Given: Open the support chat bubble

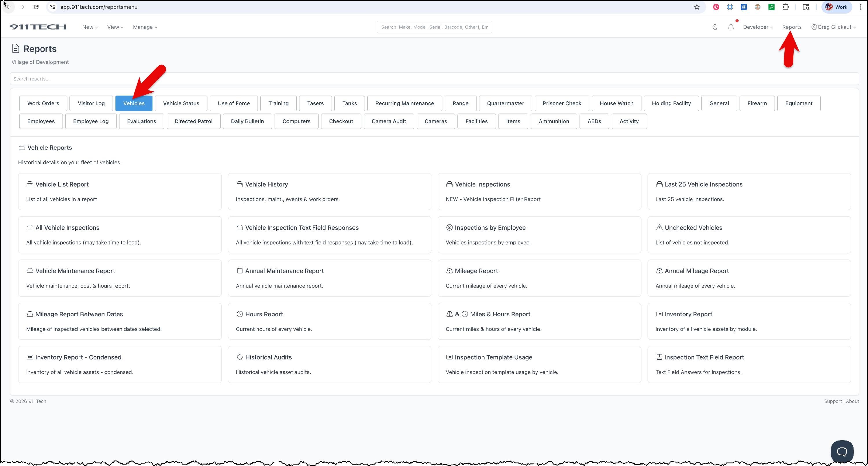Looking at the screenshot, I should tap(842, 452).
